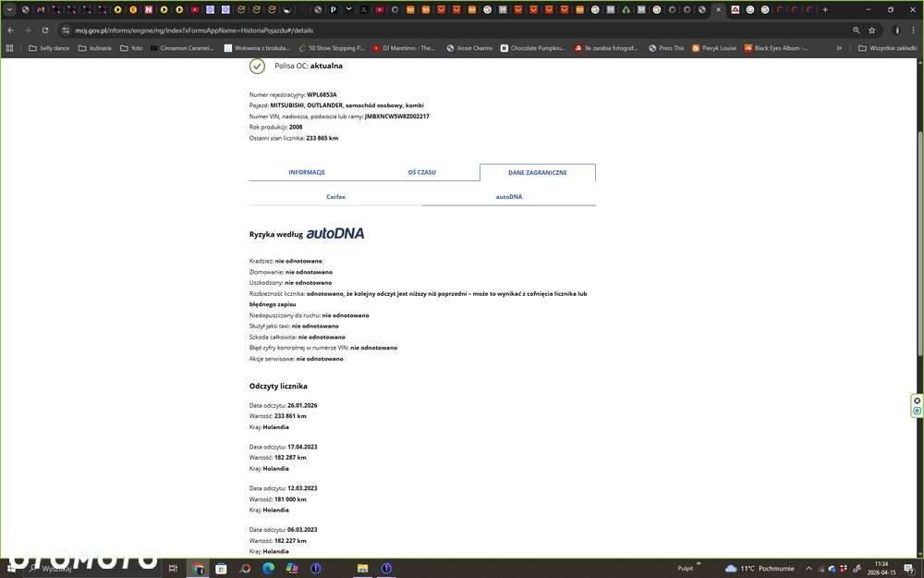This screenshot has width=924, height=578.
Task: Expand the hidden bookmarks overflow chevron
Action: (839, 48)
